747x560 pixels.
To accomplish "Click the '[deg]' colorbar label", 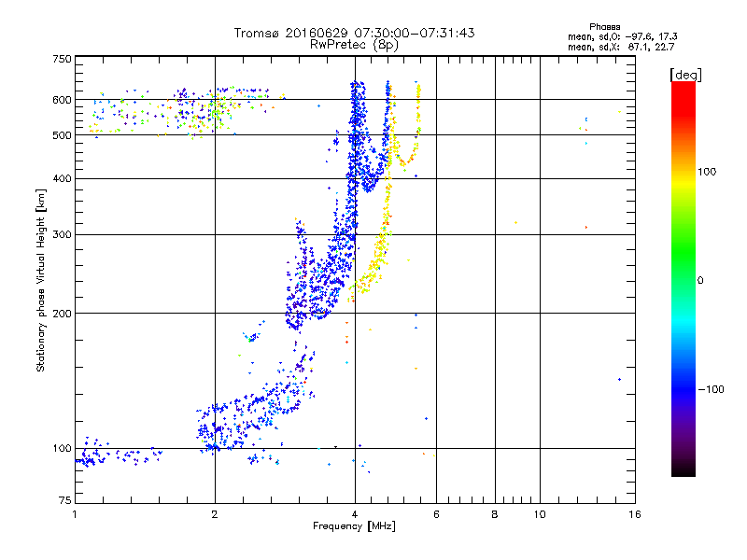I will click(685, 75).
